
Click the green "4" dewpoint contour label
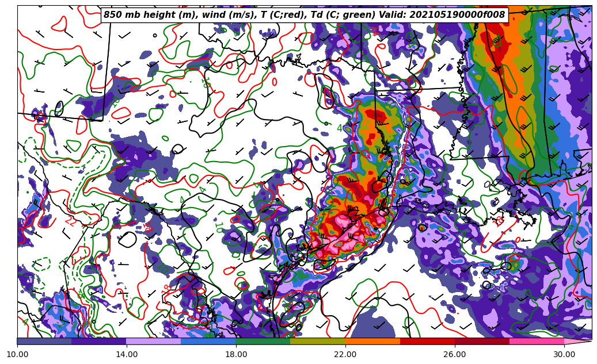tap(339, 128)
